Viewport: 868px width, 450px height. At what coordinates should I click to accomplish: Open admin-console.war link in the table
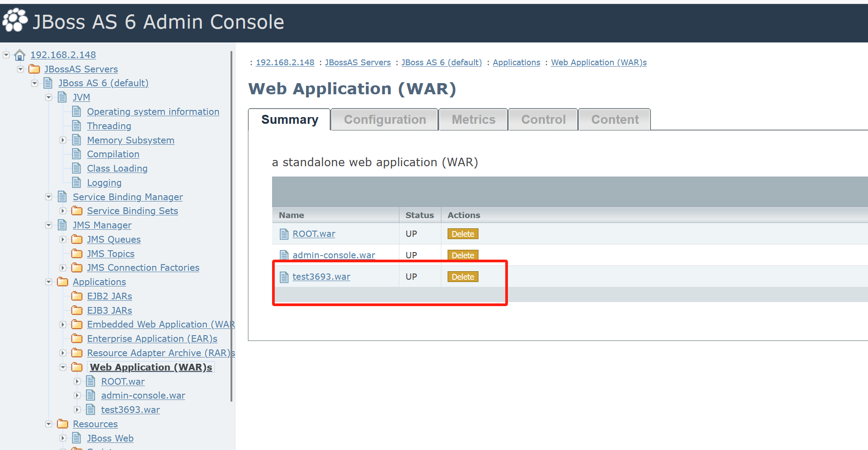click(x=334, y=255)
